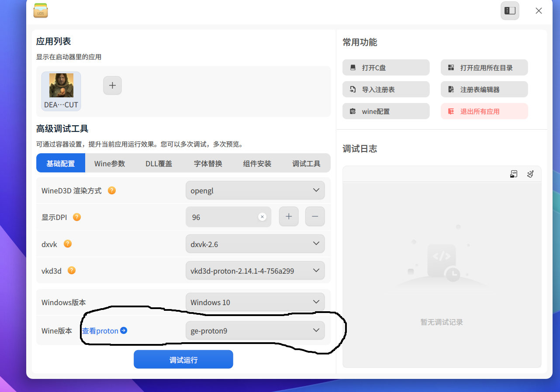Click the 打开C盘 button
Viewport: 560px width, 392px height.
(x=386, y=68)
